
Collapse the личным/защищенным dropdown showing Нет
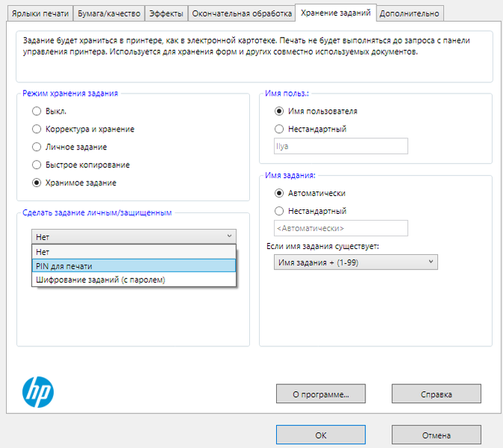133,236
